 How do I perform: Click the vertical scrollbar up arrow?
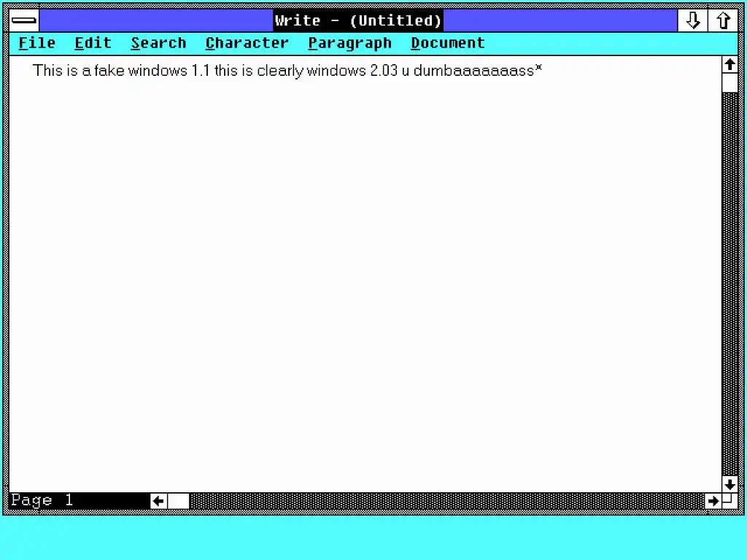pos(729,65)
